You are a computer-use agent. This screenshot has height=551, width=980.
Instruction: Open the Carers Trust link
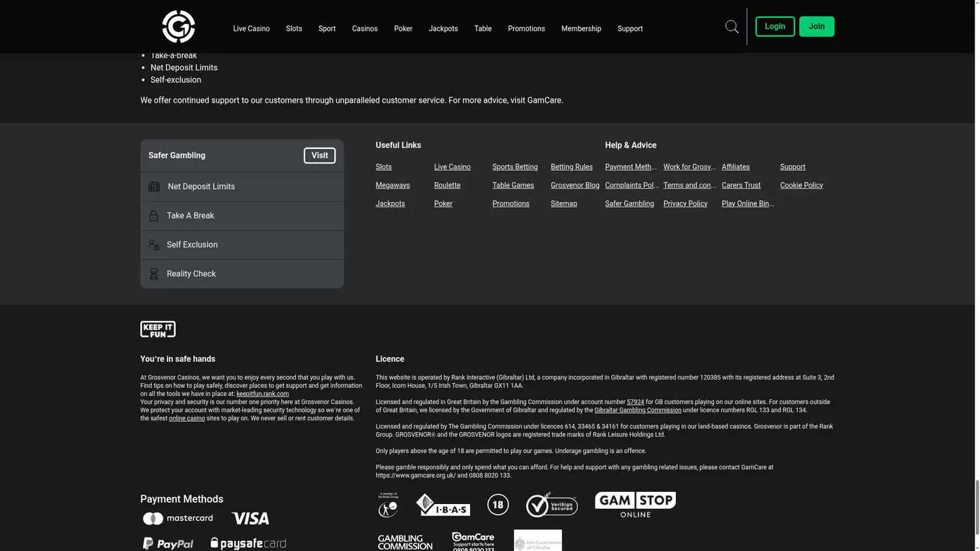coord(741,185)
